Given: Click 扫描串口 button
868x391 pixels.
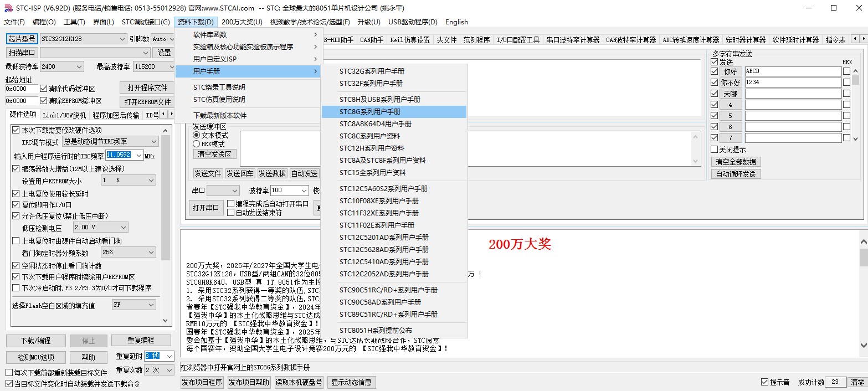Looking at the screenshot, I should 22,53.
